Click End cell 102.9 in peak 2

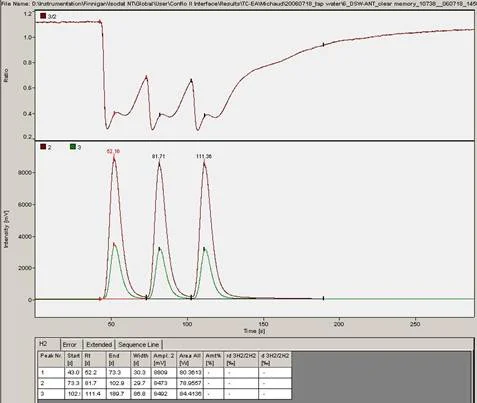(x=118, y=383)
